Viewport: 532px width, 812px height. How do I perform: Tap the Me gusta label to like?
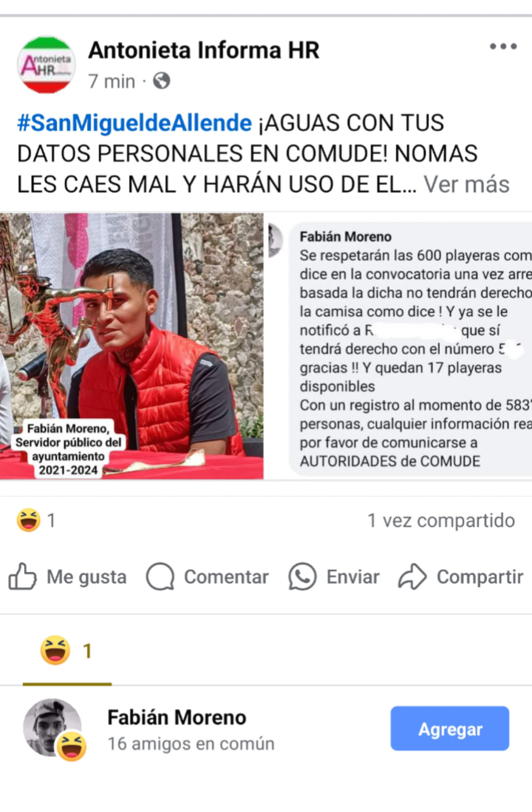[x=87, y=577]
